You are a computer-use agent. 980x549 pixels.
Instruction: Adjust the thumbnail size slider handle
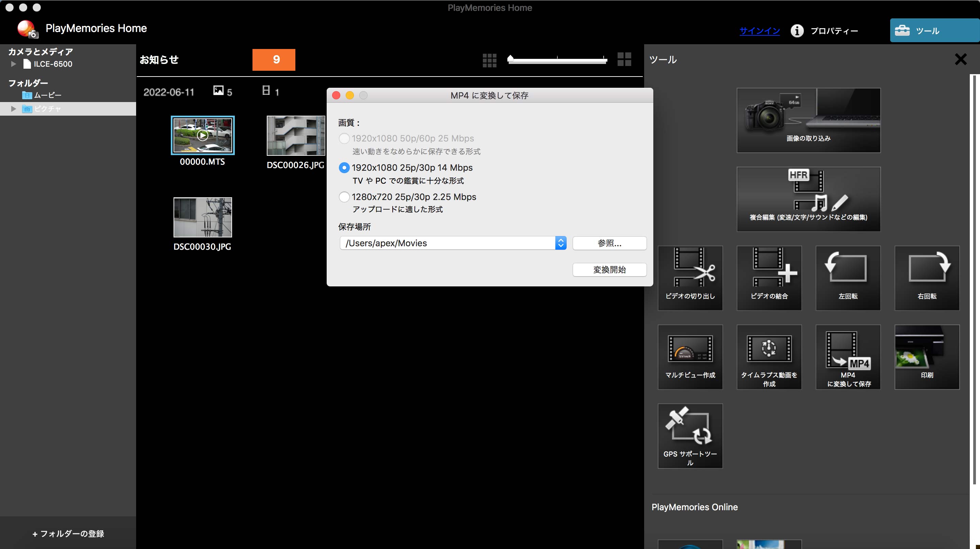click(x=510, y=59)
